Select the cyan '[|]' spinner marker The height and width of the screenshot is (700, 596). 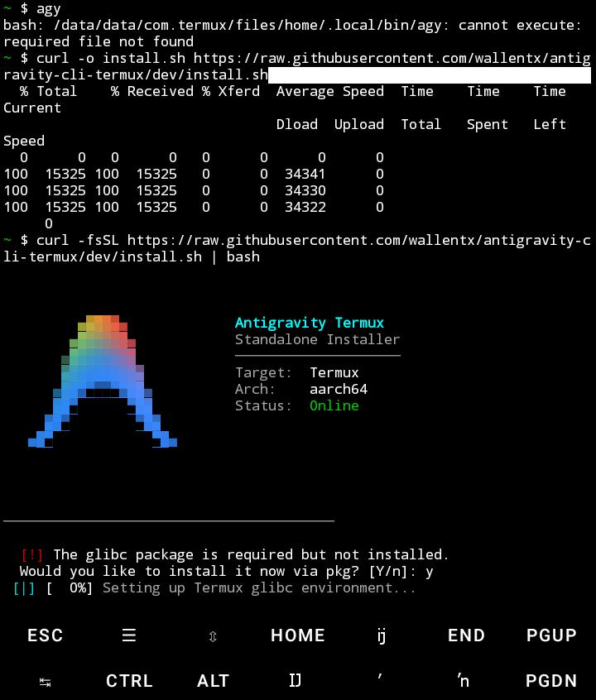point(24,588)
